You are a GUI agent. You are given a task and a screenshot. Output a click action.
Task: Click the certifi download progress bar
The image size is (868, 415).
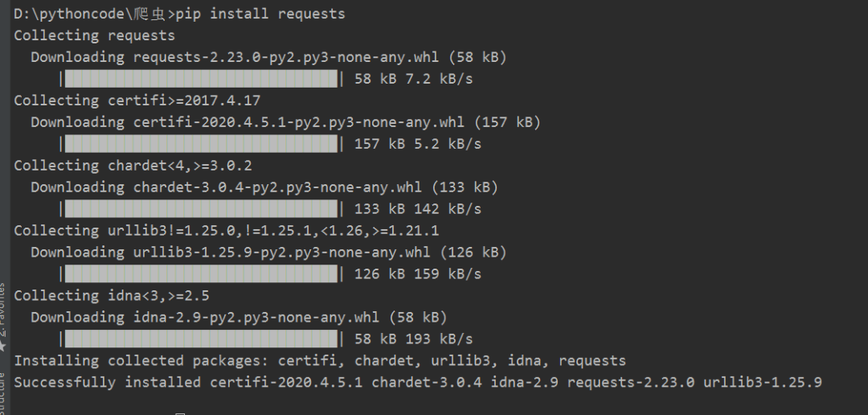[x=201, y=143]
